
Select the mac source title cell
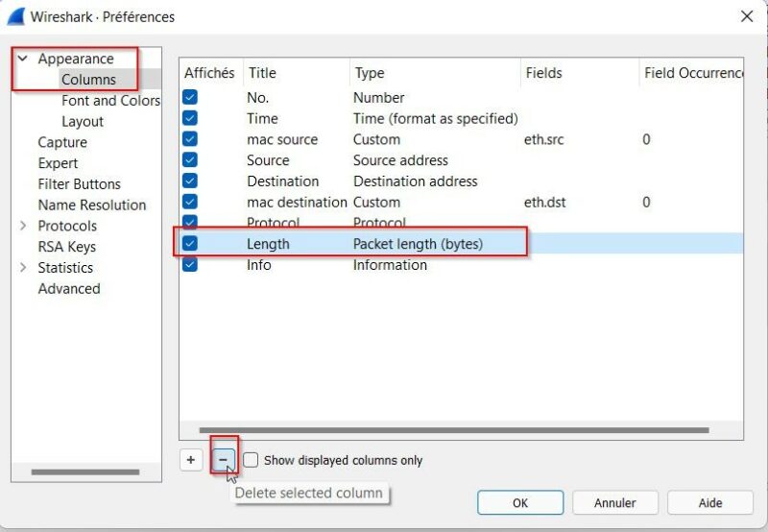click(x=282, y=139)
